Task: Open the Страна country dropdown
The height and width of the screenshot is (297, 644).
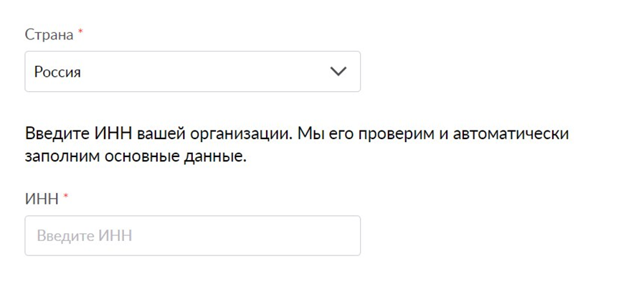Action: point(192,72)
